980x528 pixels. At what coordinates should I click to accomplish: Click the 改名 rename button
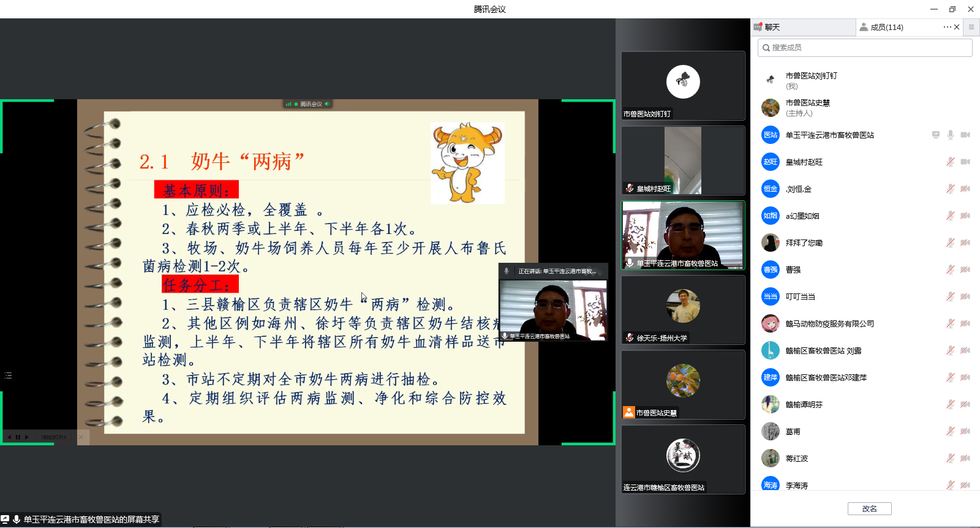(869, 508)
